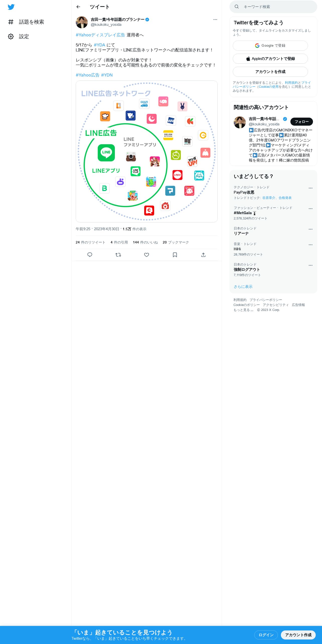Open the tweet's three-dot more menu

215,20
